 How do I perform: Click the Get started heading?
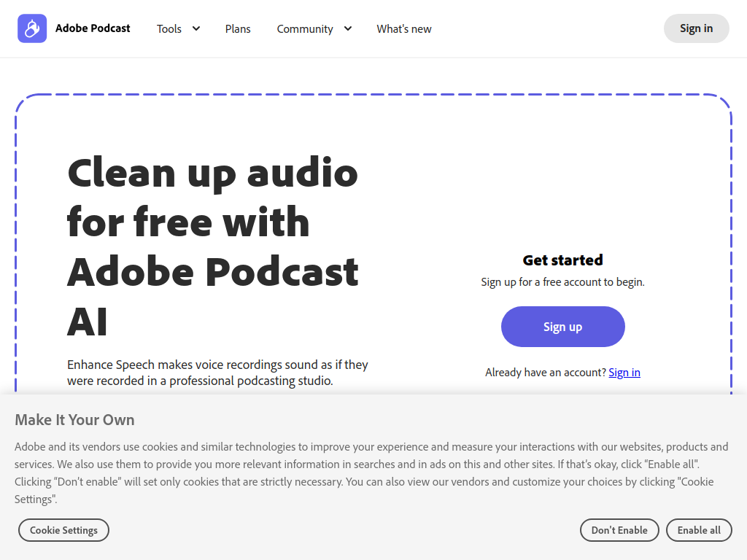pos(562,260)
